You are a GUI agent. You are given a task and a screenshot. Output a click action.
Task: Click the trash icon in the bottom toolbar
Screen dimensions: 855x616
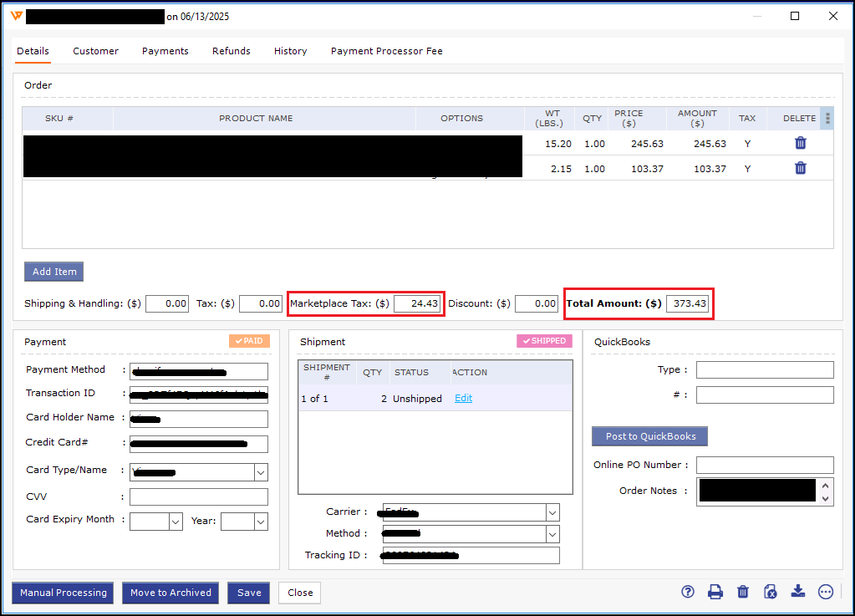743,592
